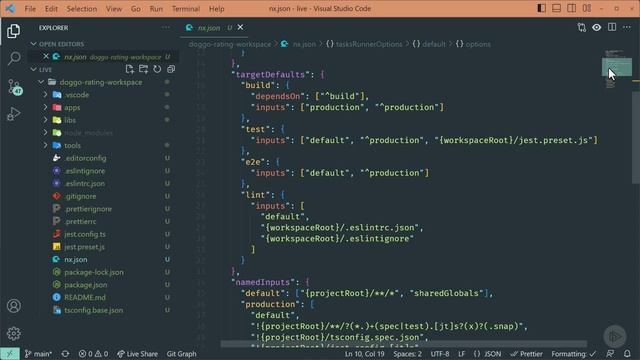Screen dimensions: 640x360
Task: Open the Explorer view in activity bar
Action: click(13, 31)
